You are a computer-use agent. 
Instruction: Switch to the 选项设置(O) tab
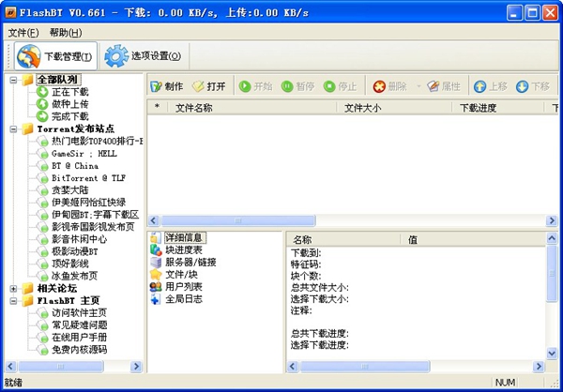(x=143, y=56)
